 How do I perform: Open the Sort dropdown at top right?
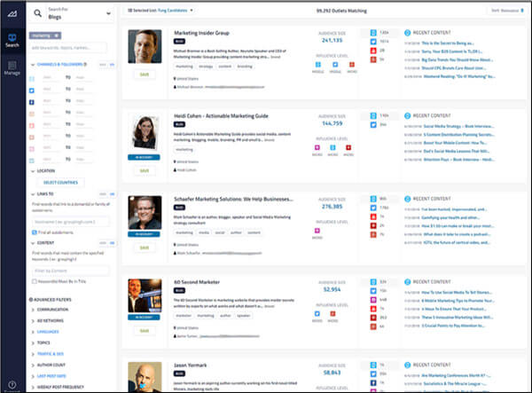tap(506, 11)
